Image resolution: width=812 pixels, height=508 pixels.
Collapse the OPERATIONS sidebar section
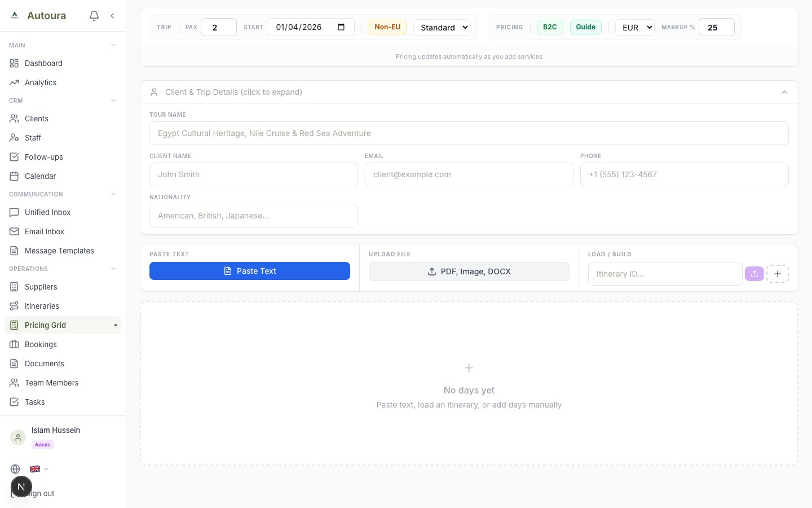(113, 269)
